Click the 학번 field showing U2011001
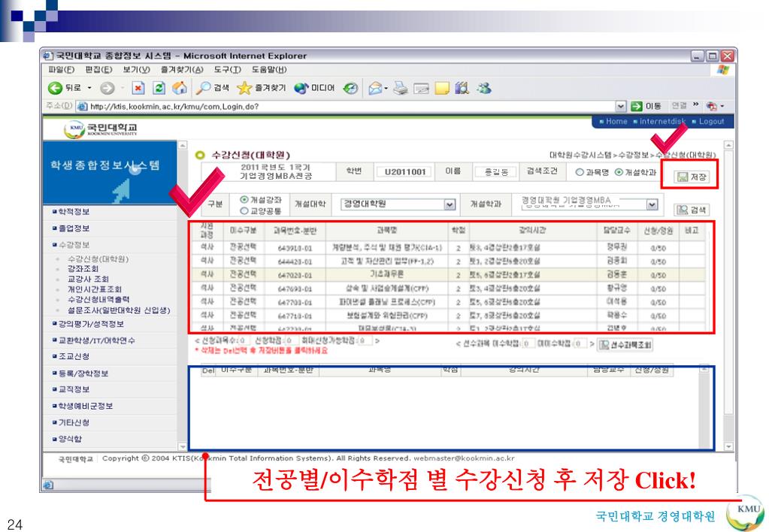 404,171
